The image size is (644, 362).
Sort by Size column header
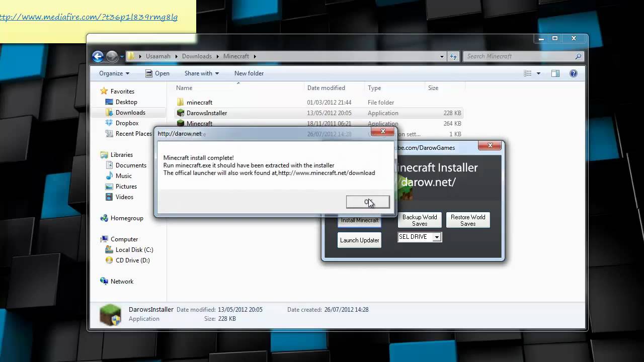(433, 88)
